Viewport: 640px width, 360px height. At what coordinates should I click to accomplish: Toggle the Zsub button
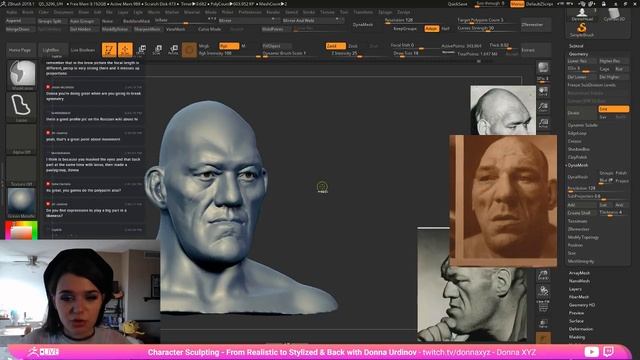pyautogui.click(x=353, y=46)
